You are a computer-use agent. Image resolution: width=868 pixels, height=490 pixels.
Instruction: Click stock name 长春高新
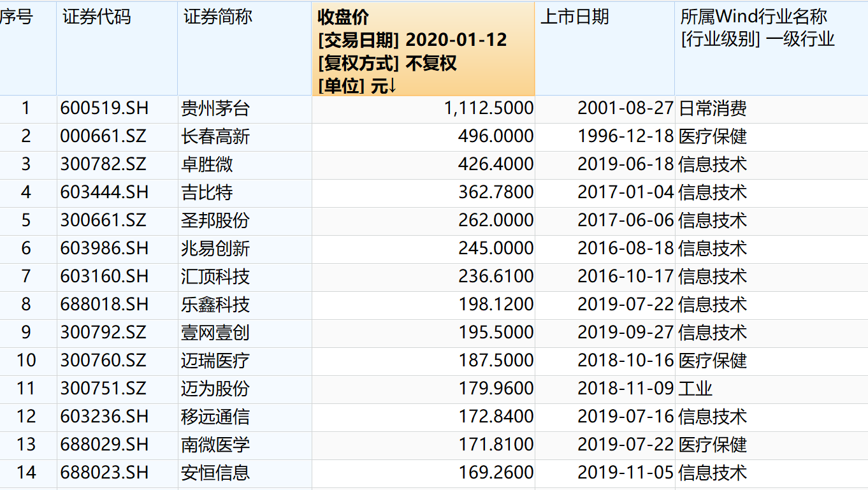click(215, 136)
